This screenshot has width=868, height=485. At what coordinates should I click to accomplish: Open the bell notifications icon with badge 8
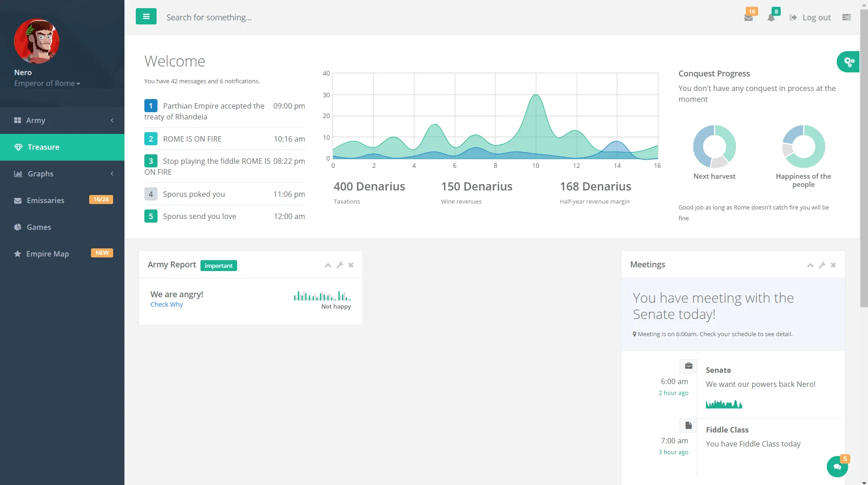771,17
